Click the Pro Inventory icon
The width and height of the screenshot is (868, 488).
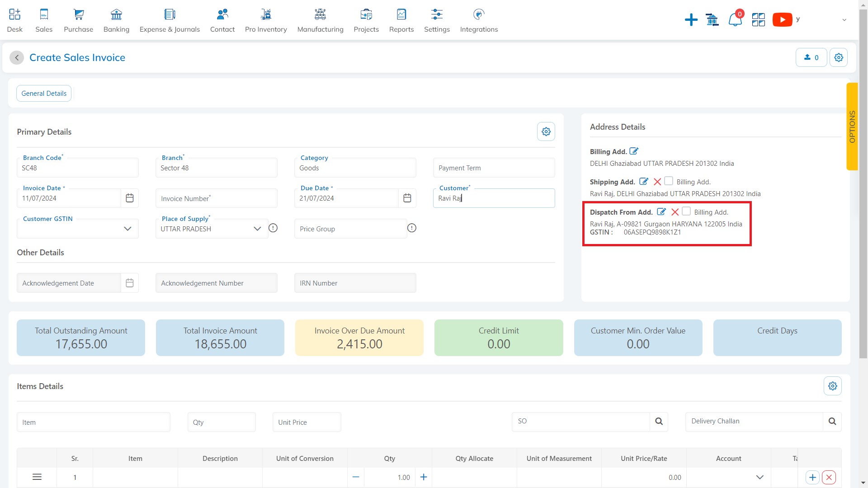click(x=266, y=14)
